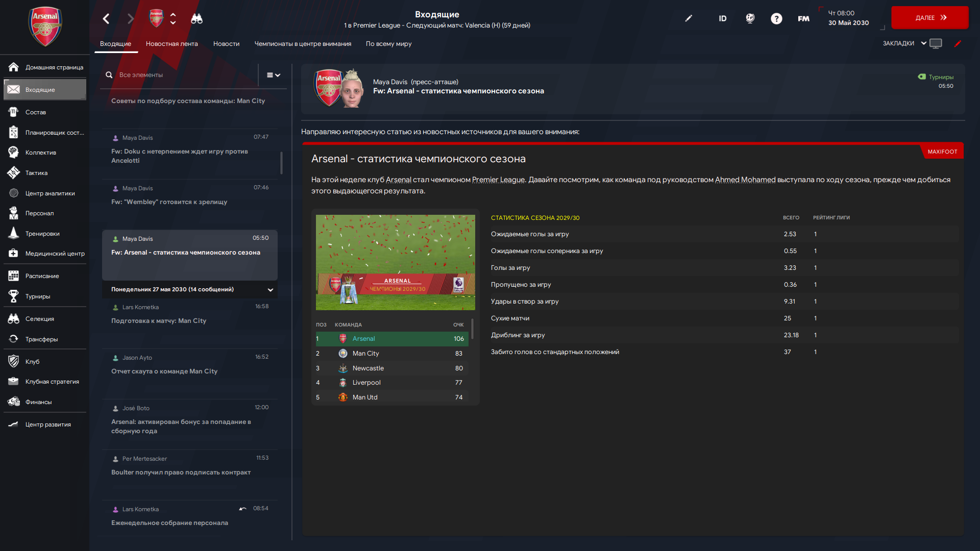The width and height of the screenshot is (980, 551).
Task: Click the club switcher arrows beside Arsenal badge
Action: (173, 19)
